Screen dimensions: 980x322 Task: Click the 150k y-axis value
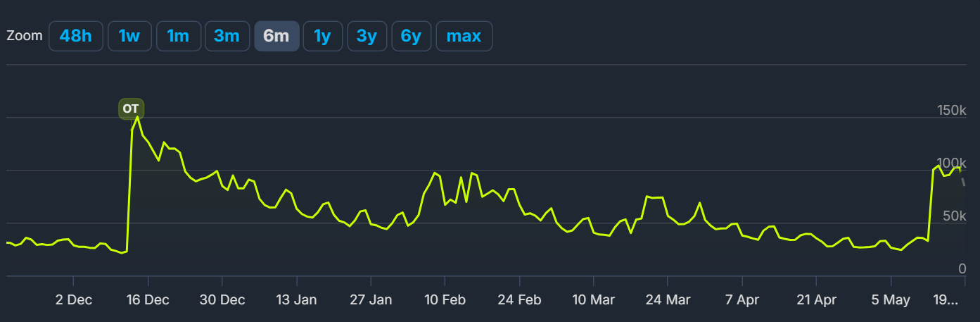[952, 111]
